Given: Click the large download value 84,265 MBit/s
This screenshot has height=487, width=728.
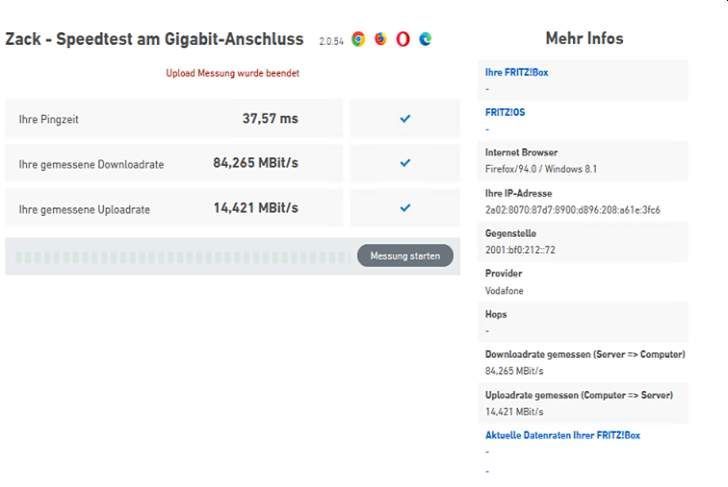Looking at the screenshot, I should click(x=255, y=163).
